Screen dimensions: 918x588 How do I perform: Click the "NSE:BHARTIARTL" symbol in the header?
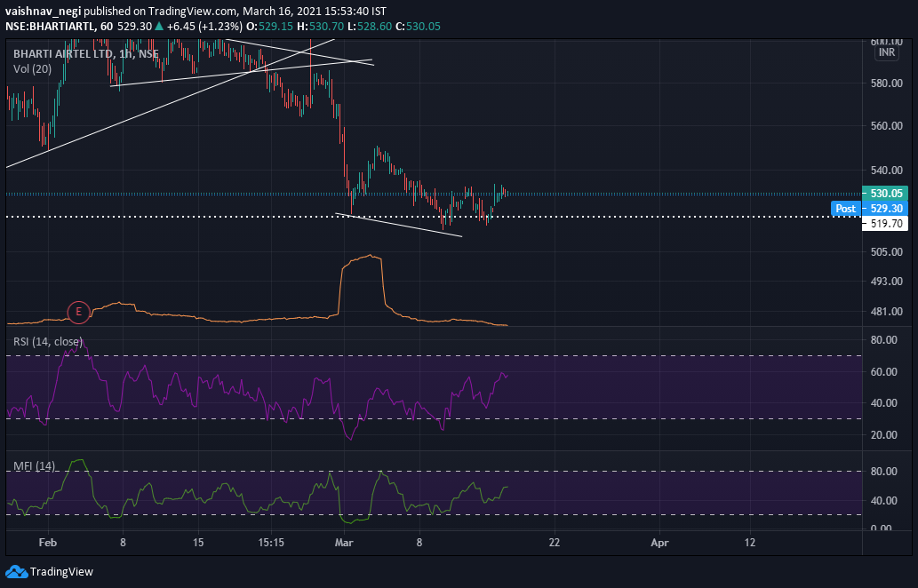coord(47,27)
